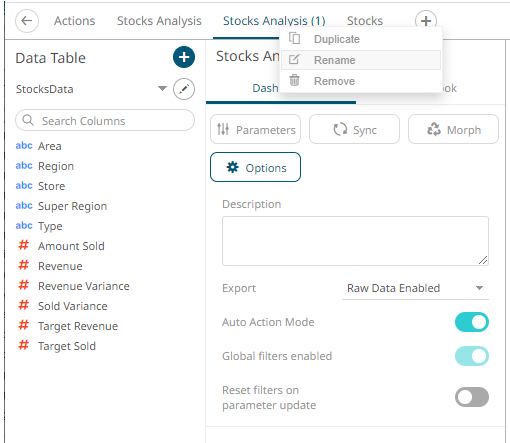This screenshot has width=510, height=443.
Task: Click the hash icon beside Revenue
Action: pos(24,266)
